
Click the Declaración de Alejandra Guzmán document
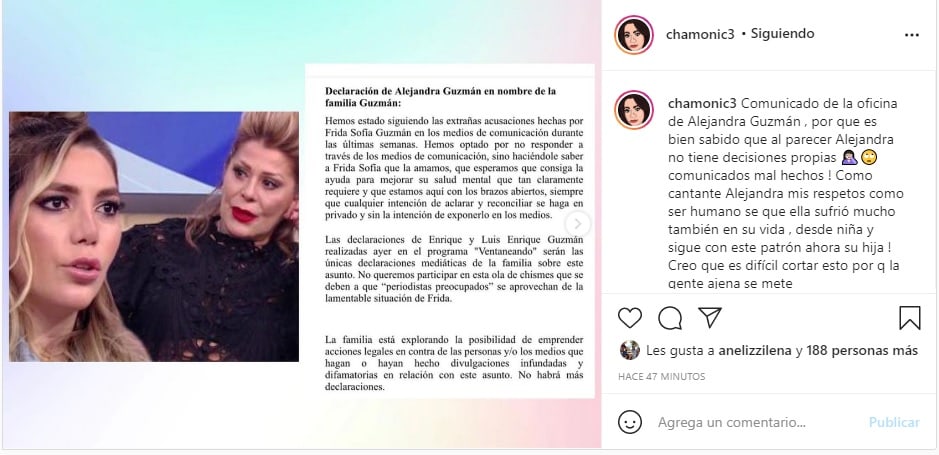450,231
